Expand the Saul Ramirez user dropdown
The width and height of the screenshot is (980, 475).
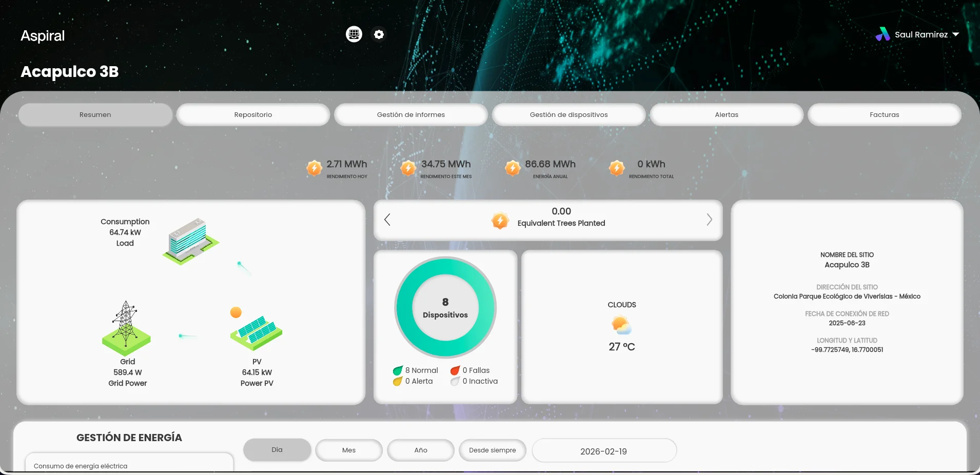tap(955, 34)
